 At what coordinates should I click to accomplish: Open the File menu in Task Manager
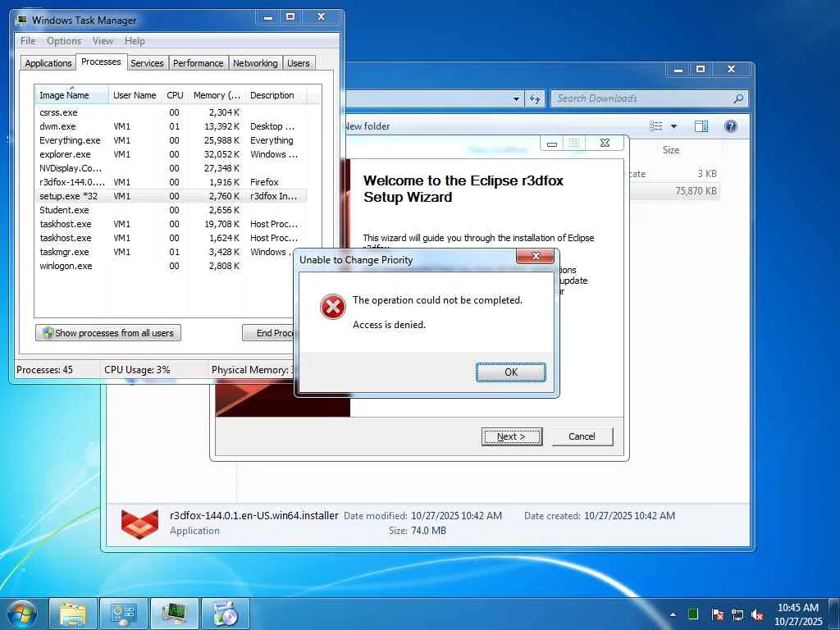click(28, 41)
